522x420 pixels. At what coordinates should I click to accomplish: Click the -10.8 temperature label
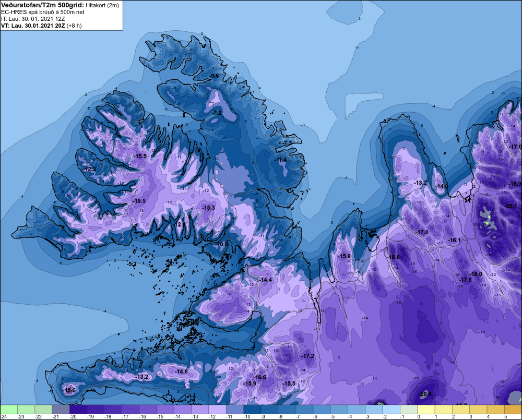coord(222,244)
